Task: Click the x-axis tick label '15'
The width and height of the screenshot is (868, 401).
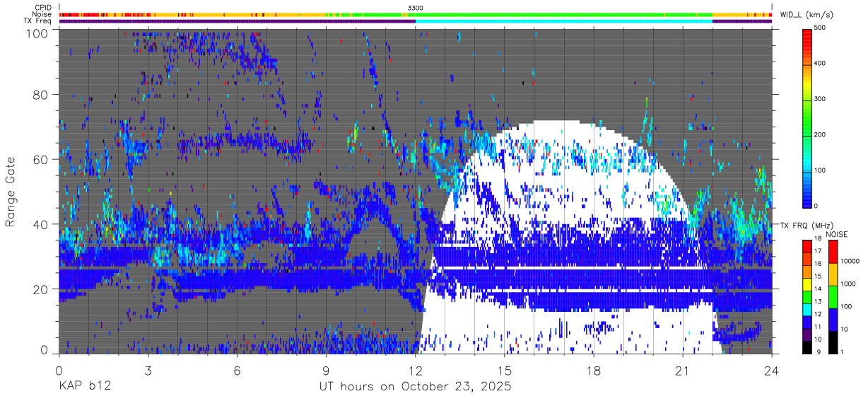Action: [505, 371]
